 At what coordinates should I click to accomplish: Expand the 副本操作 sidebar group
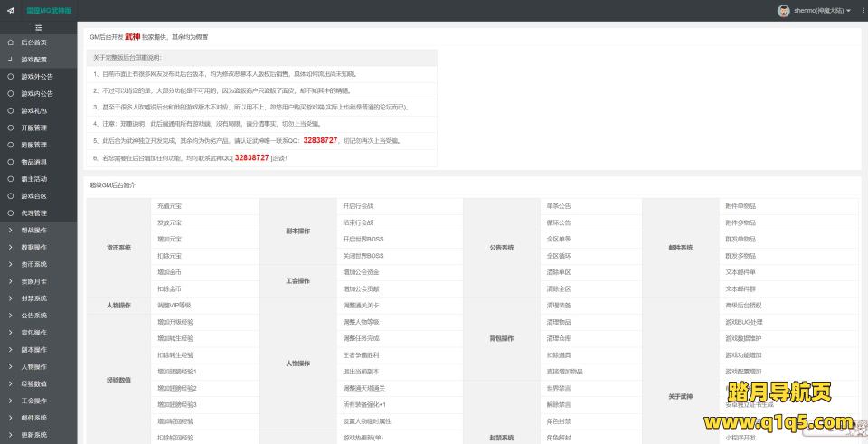coord(39,350)
